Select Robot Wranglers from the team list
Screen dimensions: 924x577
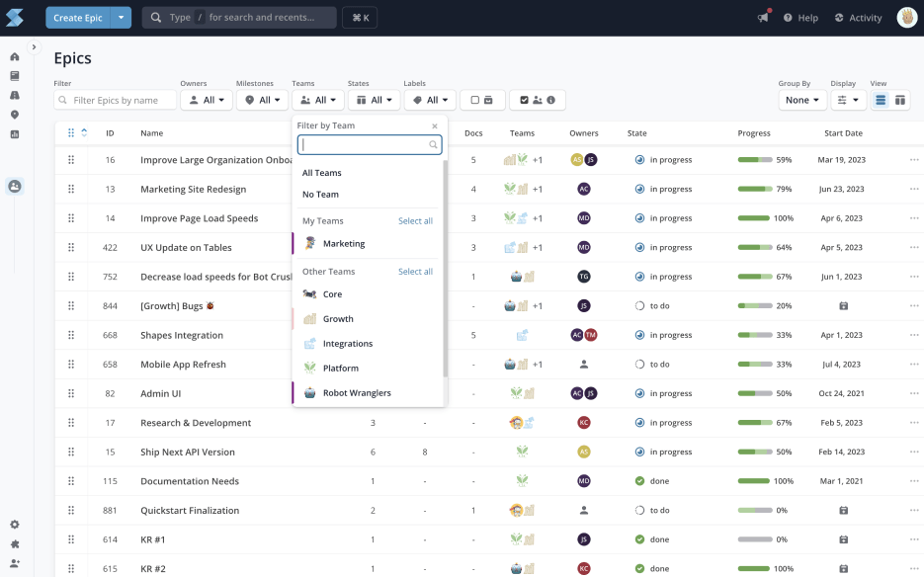click(357, 393)
